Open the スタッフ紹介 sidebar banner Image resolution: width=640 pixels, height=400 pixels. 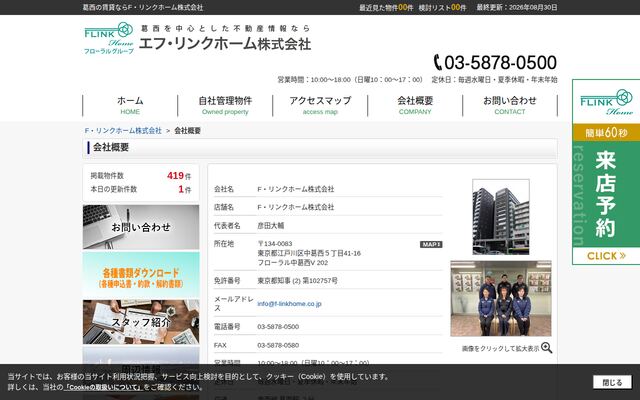(141, 322)
